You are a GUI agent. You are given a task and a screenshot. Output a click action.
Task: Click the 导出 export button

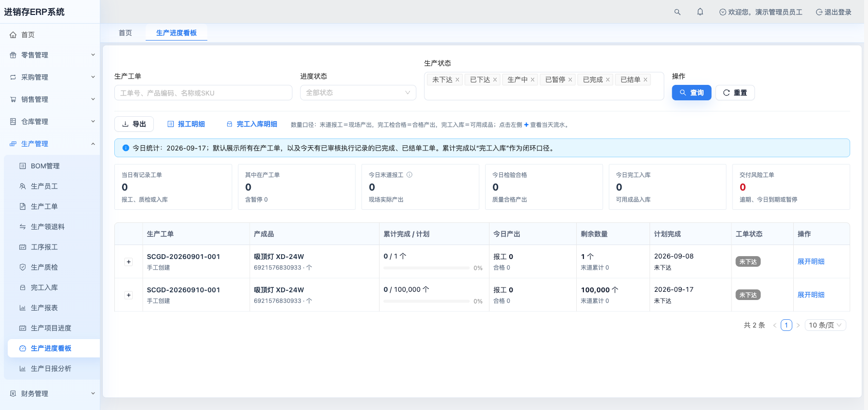134,124
